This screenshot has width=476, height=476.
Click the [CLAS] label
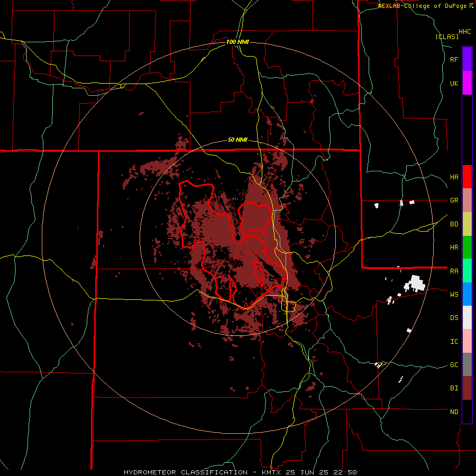tap(447, 36)
